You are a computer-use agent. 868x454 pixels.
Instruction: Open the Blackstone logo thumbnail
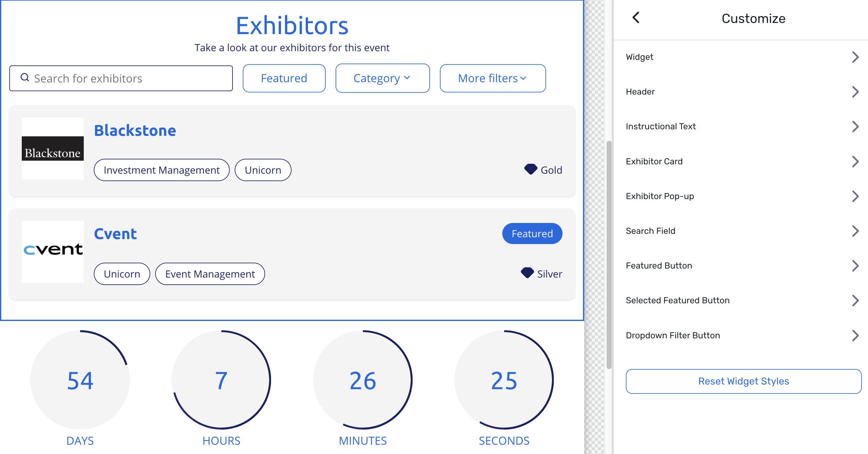(52, 149)
